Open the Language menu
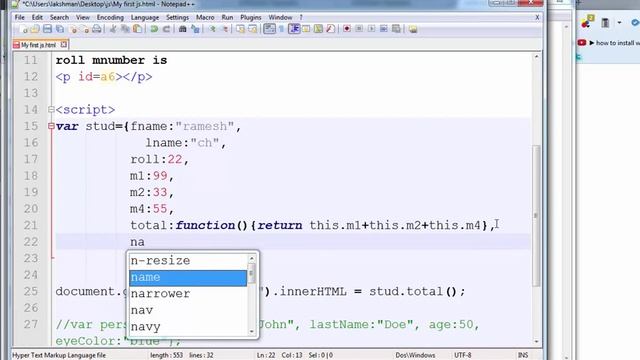The image size is (640, 360). (x=144, y=18)
